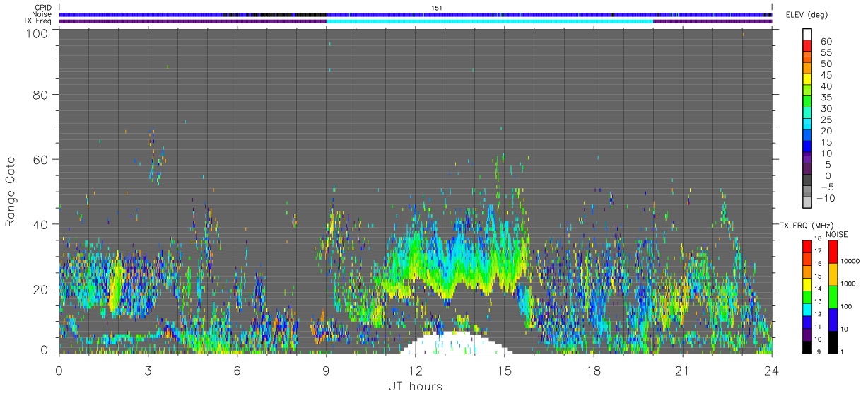Click the UT hours axis title
Image resolution: width=868 pixels, height=401 pixels.
tap(415, 387)
